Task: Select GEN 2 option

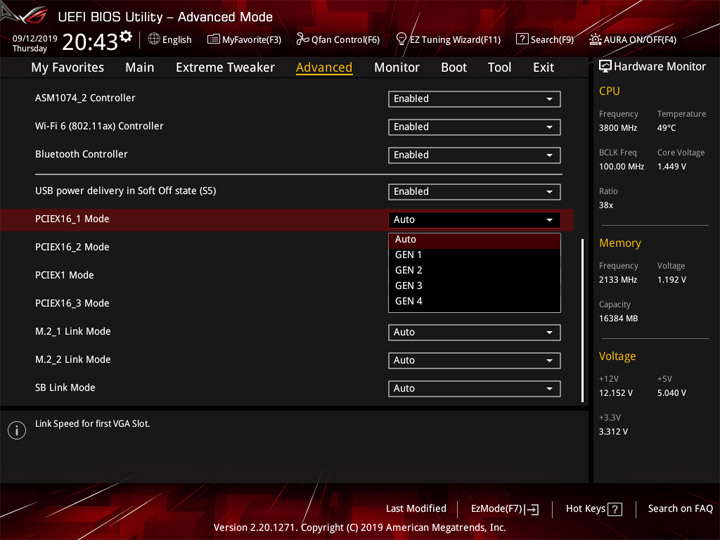Action: (474, 270)
